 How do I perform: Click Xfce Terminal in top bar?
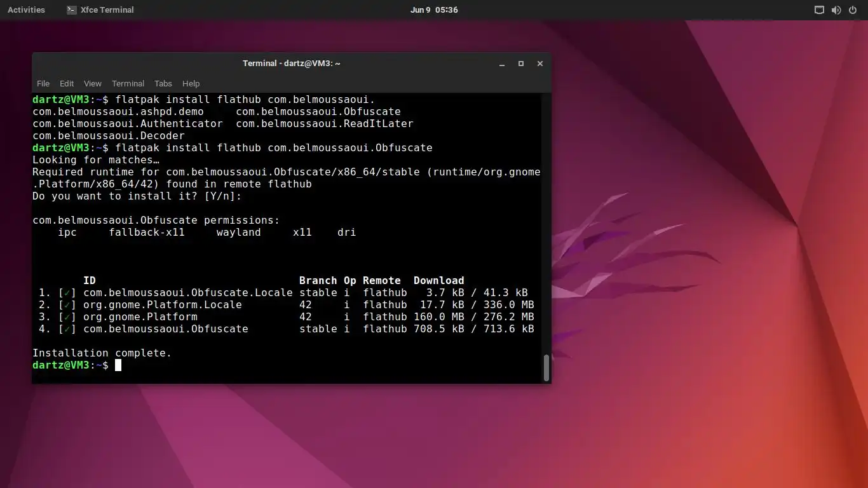(x=100, y=10)
